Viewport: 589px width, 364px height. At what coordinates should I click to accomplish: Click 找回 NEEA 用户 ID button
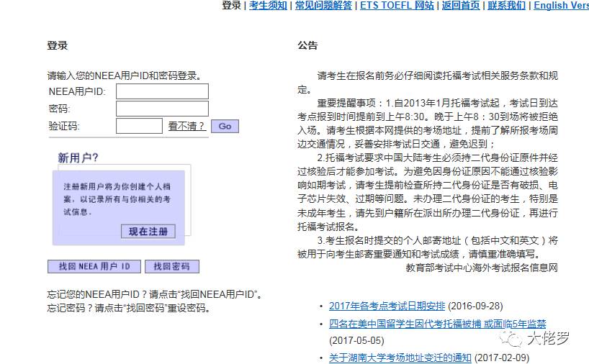click(94, 266)
